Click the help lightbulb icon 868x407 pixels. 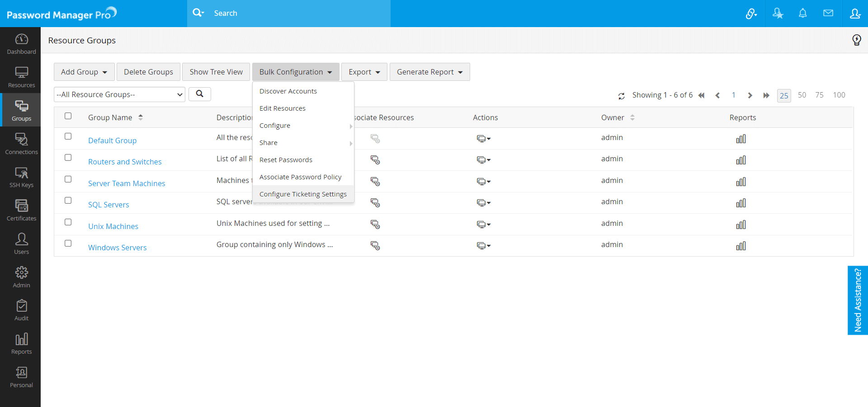tap(856, 40)
